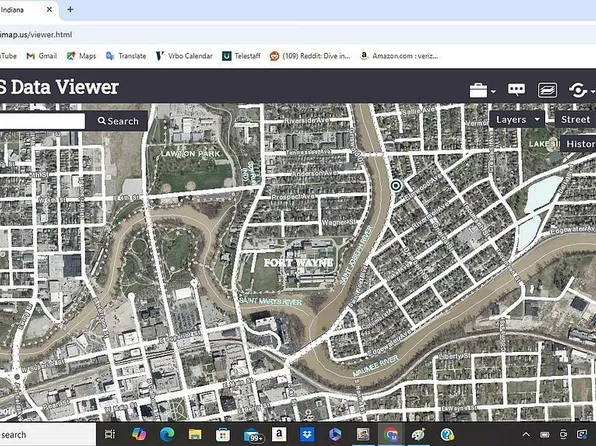Close the Indiana browser tab
This screenshot has width=596, height=446.
[x=49, y=10]
